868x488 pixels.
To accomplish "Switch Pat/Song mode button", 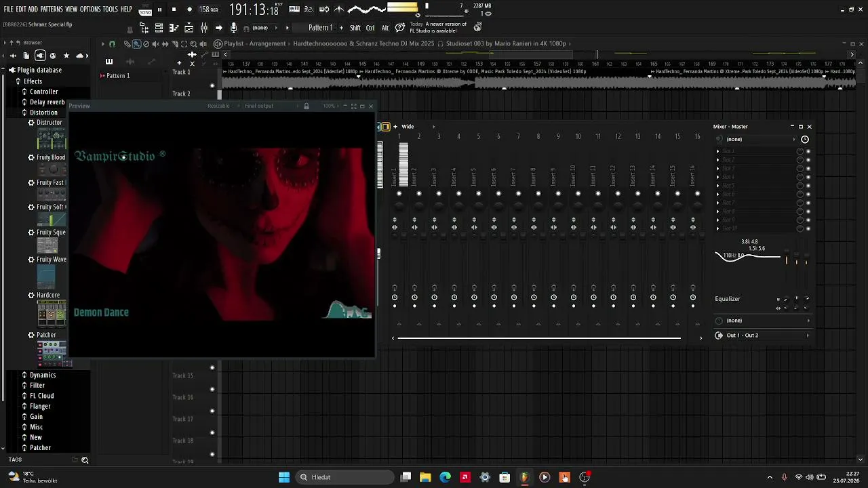I will tap(145, 10).
